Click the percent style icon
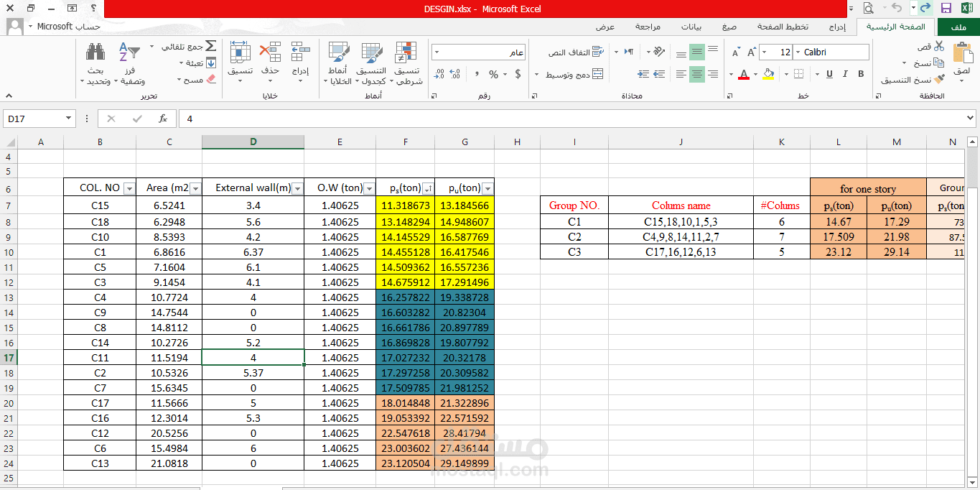This screenshot has width=980, height=490. [x=493, y=74]
